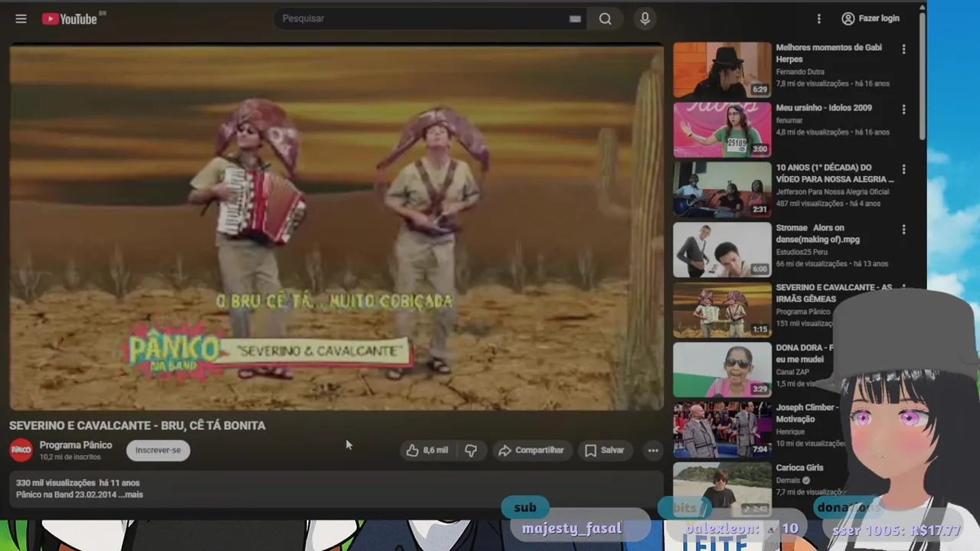This screenshot has height=551, width=980.
Task: Open options for 10 ANOS video
Action: (x=903, y=169)
